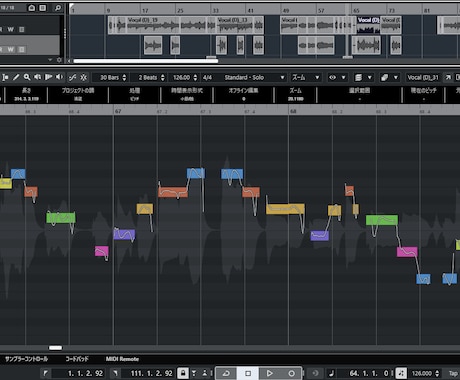Open the dropdown arrow next to eye icon
This screenshot has height=380, width=460.
coord(343,77)
